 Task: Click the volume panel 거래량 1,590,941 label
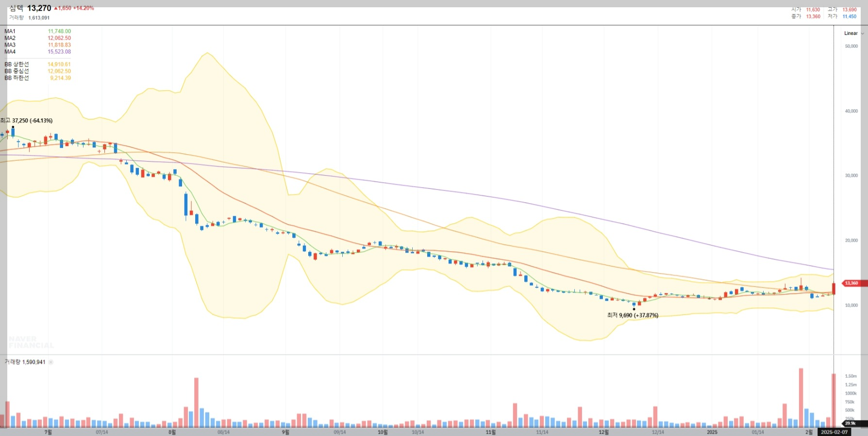25,362
